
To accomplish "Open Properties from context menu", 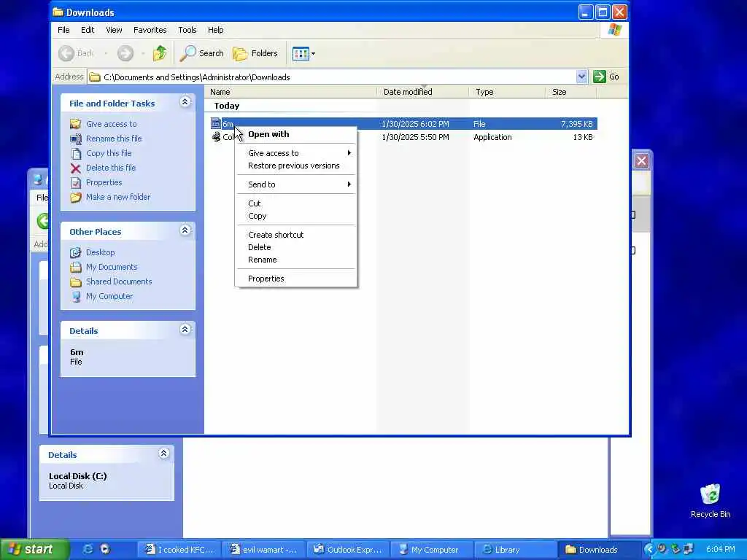I will (x=296, y=279).
